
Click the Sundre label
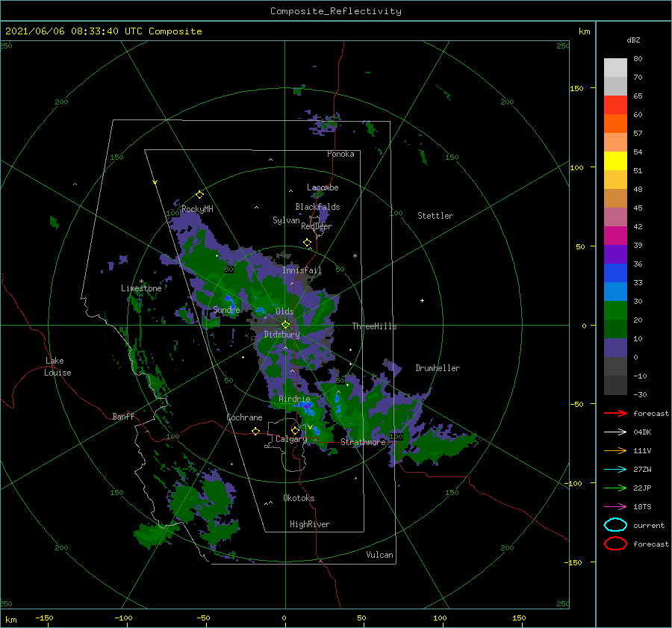click(x=226, y=309)
